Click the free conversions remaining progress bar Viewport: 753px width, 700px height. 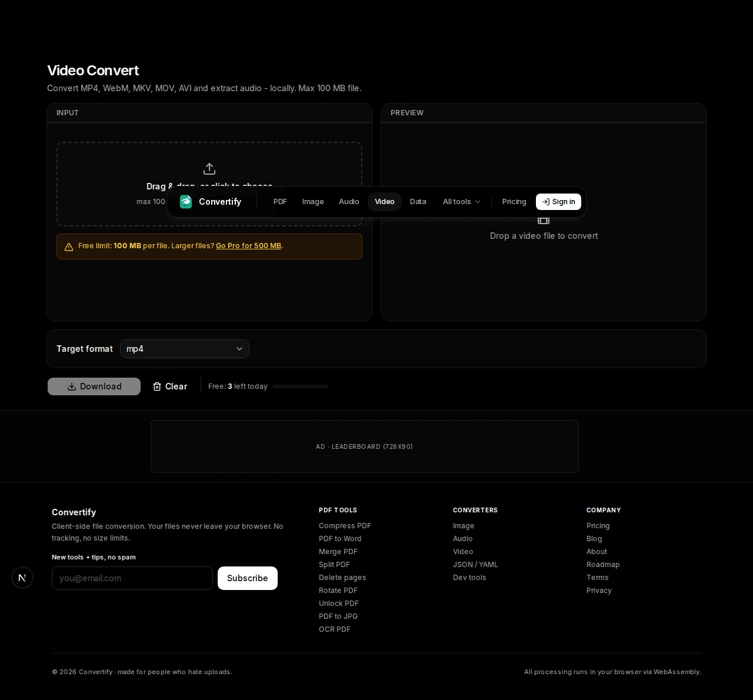pyautogui.click(x=301, y=386)
